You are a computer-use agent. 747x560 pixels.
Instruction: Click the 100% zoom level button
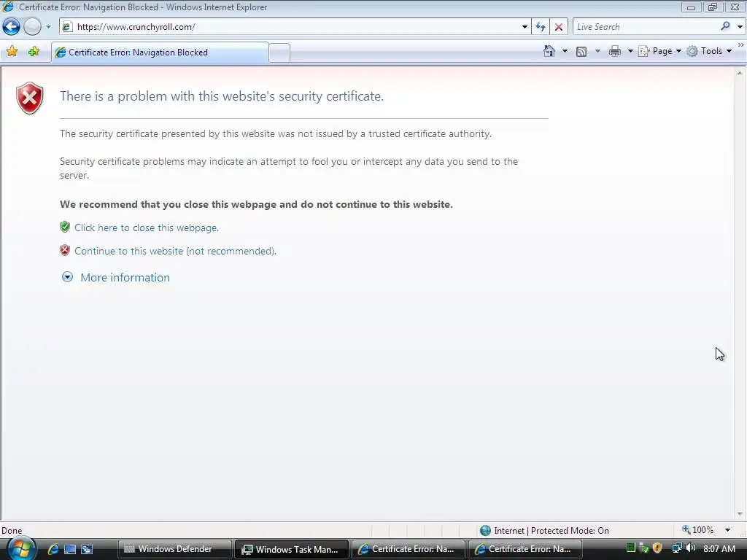[698, 530]
